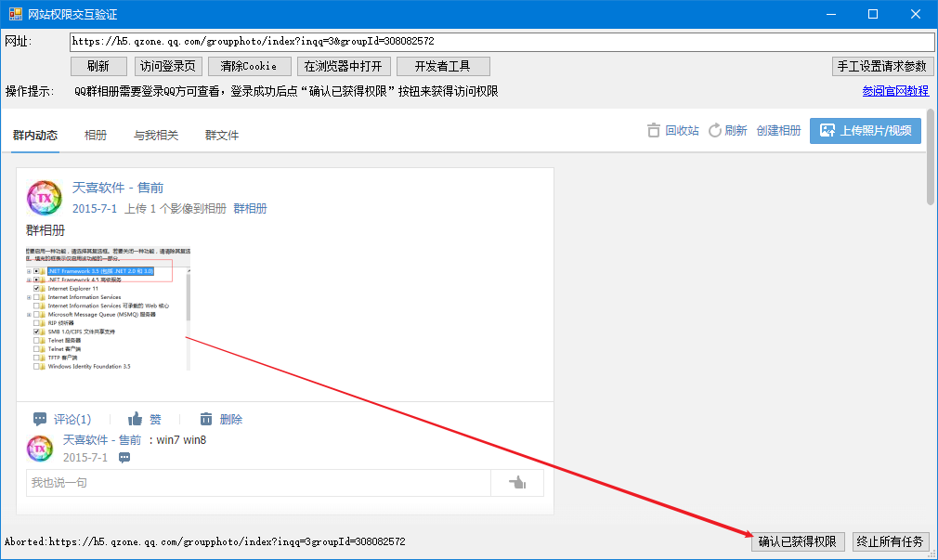Image resolution: width=938 pixels, height=560 pixels.
Task: Click the 确认已获得权限 button
Action: point(798,541)
